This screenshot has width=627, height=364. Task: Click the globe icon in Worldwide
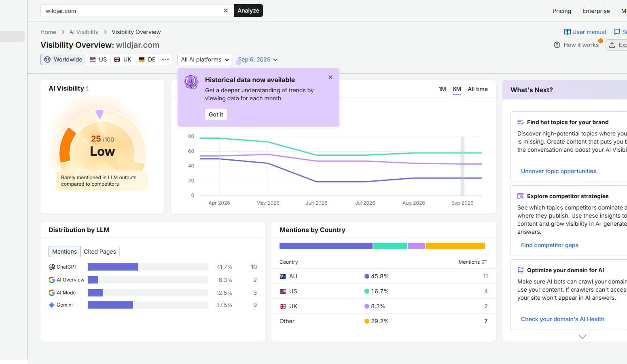point(47,59)
